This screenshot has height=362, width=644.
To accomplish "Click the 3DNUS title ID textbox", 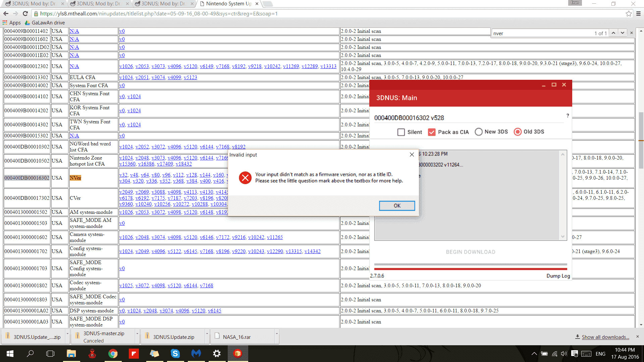I will click(469, 118).
